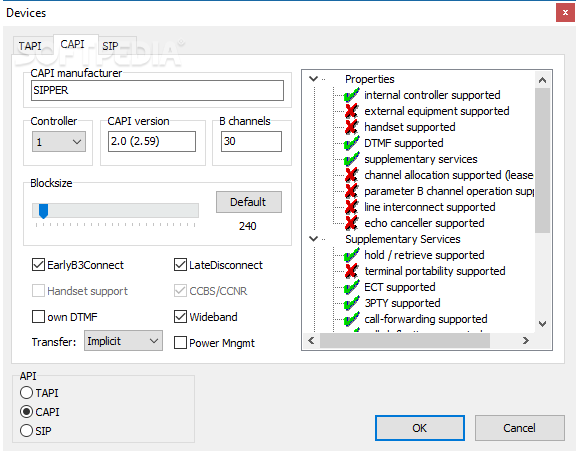
Task: Click green check icon beside ECT supported
Action: 351,287
